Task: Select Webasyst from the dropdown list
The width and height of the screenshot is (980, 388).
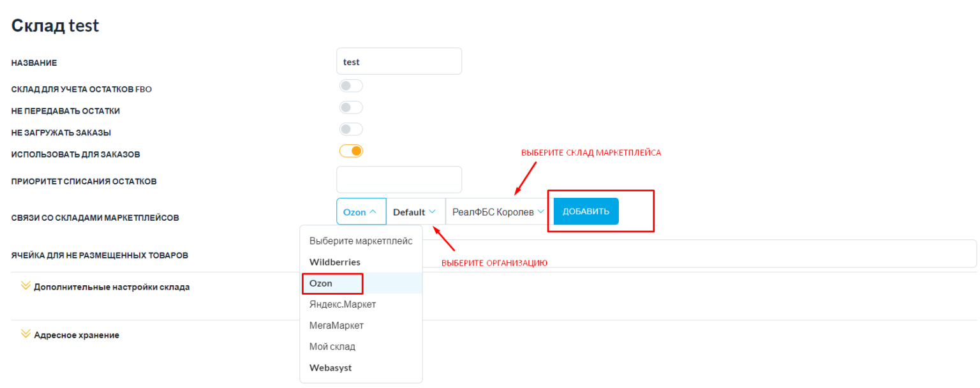Action: (330, 368)
